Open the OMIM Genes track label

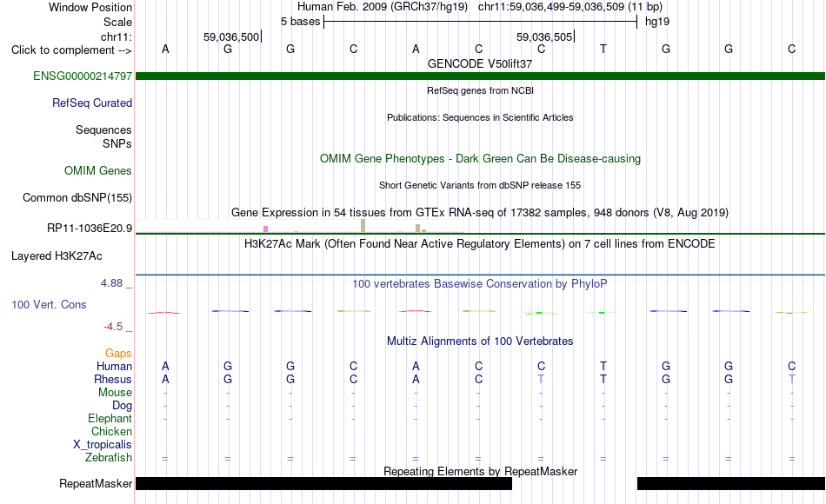point(97,170)
